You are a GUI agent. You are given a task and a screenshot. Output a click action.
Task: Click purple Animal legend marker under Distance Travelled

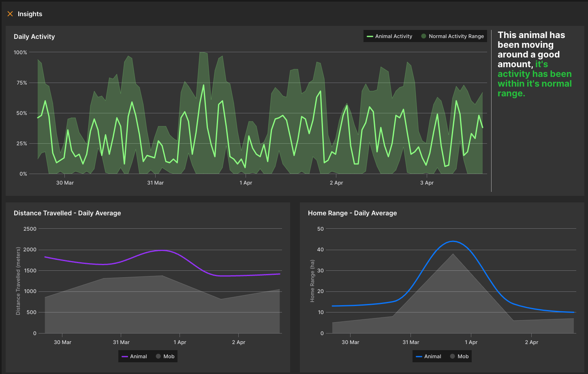124,357
